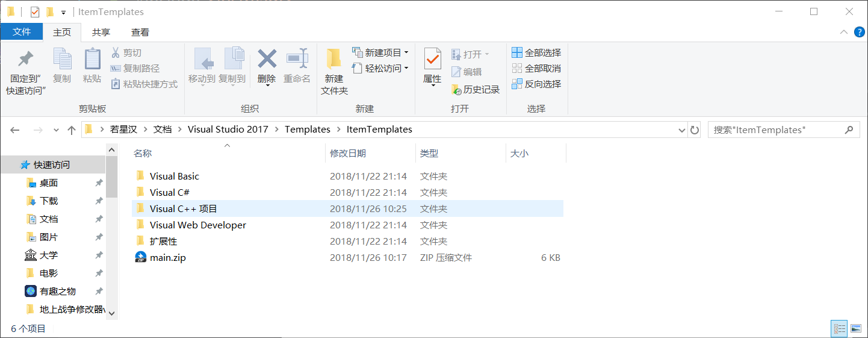Click Select All (全部选择)
This screenshot has height=338, width=868.
[x=536, y=53]
